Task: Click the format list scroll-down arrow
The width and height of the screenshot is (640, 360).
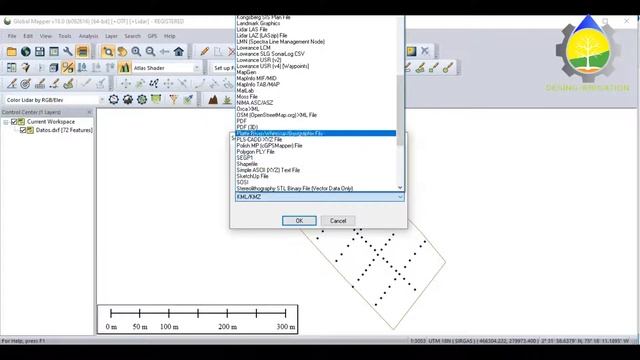Action: (400, 188)
